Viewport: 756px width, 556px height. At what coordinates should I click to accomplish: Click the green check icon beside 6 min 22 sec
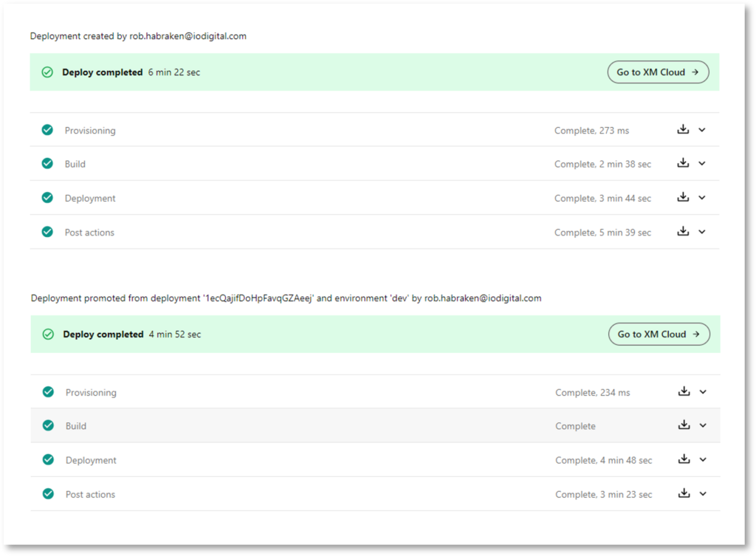(47, 72)
